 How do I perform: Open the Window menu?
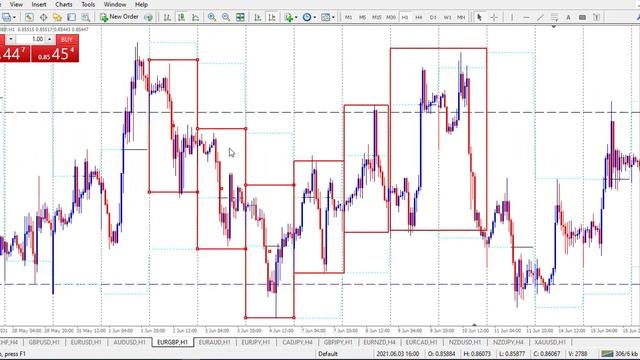pos(115,4)
